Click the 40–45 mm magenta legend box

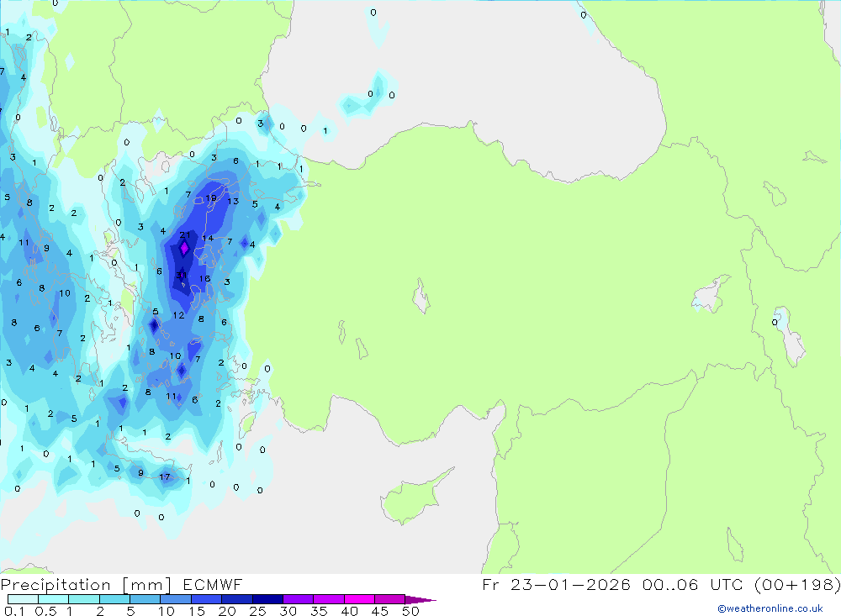359,599
